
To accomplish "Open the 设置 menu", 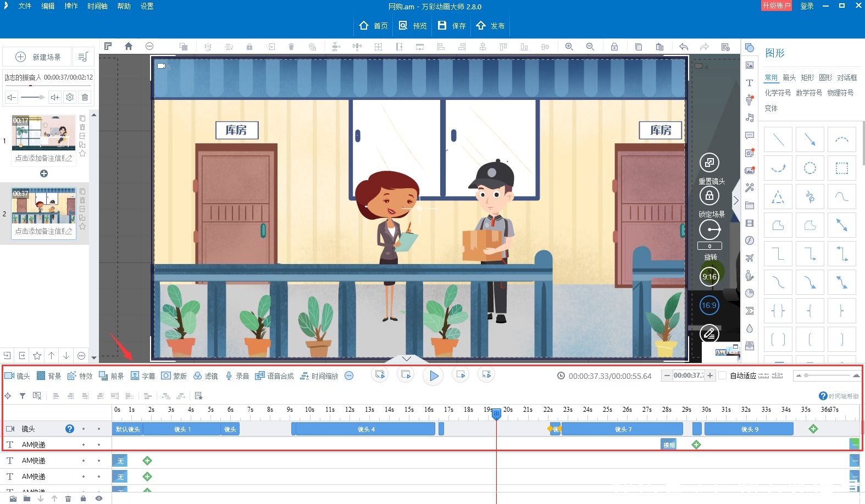I will pyautogui.click(x=147, y=6).
